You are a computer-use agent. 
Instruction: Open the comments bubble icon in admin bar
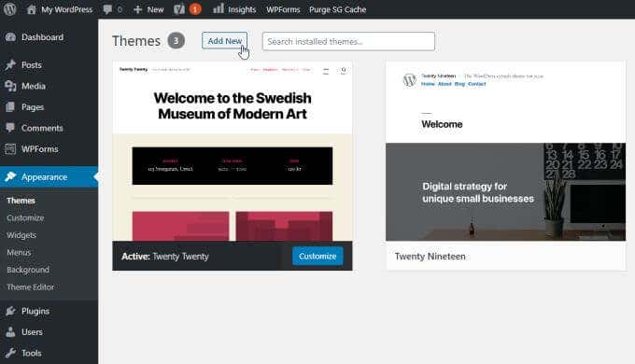[107, 9]
